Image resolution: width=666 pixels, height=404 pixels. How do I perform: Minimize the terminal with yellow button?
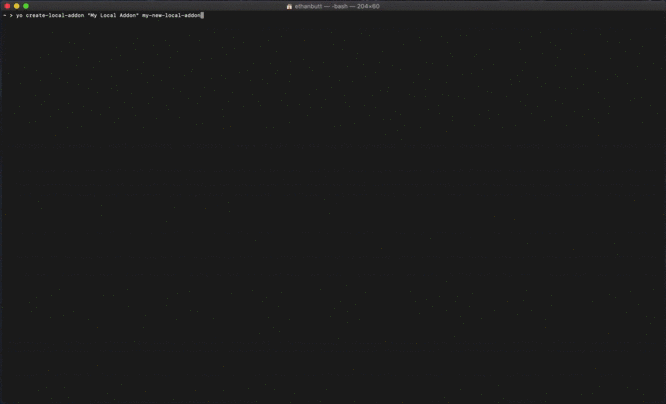(17, 6)
